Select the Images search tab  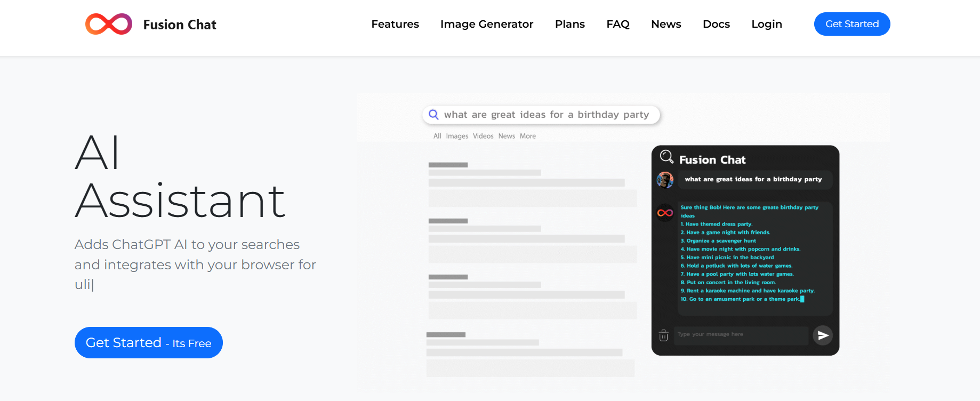click(x=457, y=136)
